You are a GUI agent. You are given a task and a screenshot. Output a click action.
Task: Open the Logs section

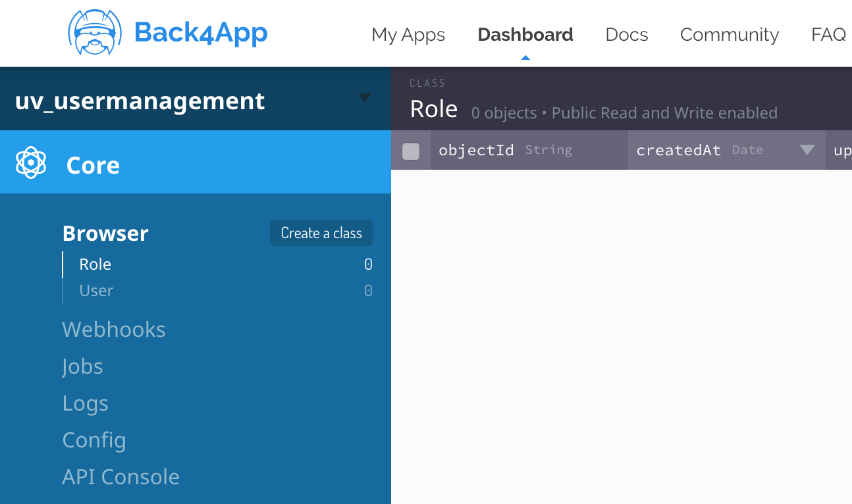click(x=85, y=403)
